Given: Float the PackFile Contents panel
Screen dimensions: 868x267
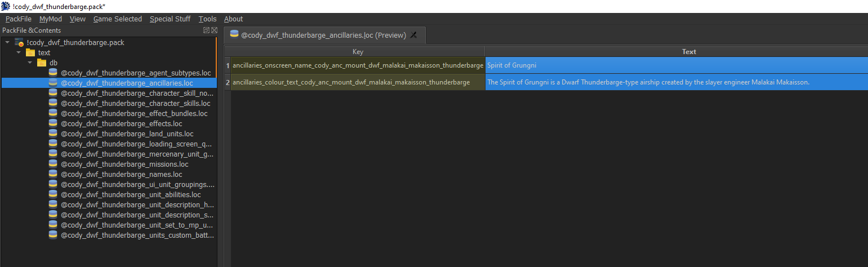Looking at the screenshot, I should point(206,30).
